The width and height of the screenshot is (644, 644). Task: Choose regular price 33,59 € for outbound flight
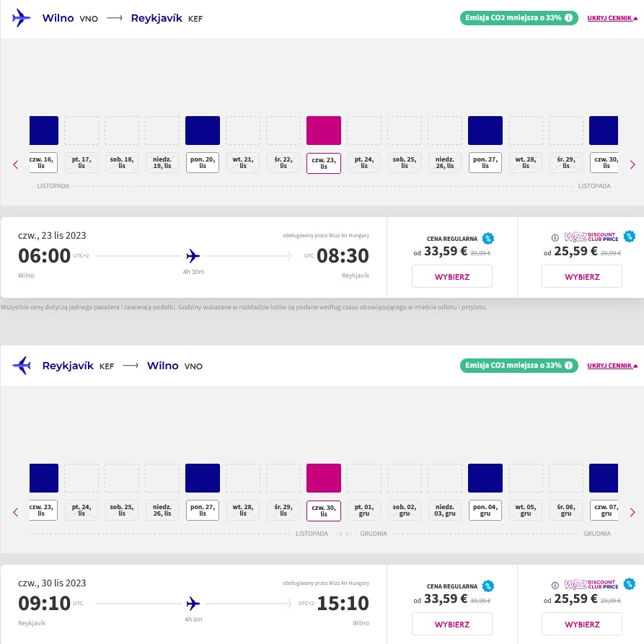tap(451, 276)
